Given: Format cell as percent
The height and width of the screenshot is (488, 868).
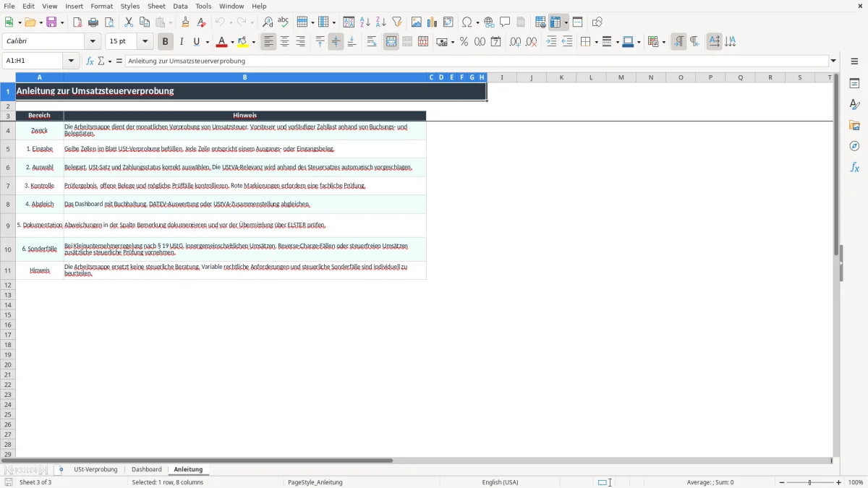Looking at the screenshot, I should click(x=464, y=42).
